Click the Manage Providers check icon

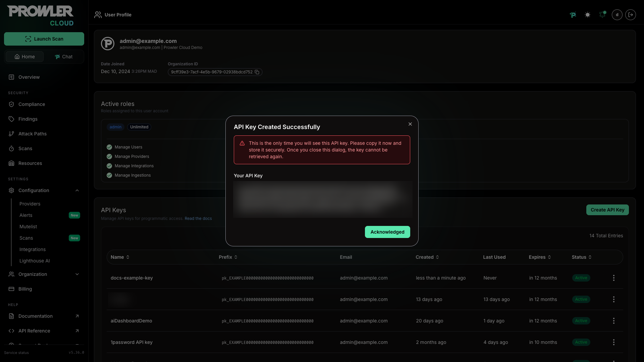109,157
